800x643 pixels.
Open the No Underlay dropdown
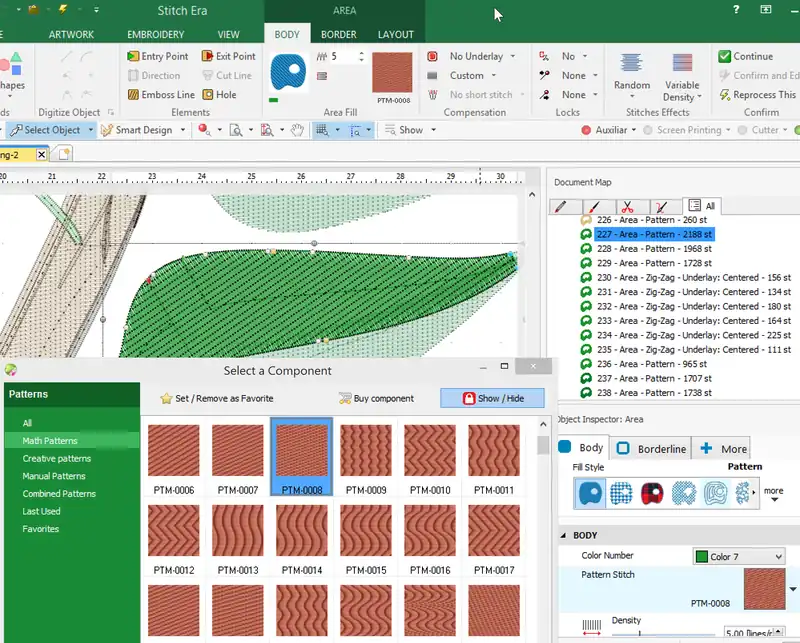(476, 57)
